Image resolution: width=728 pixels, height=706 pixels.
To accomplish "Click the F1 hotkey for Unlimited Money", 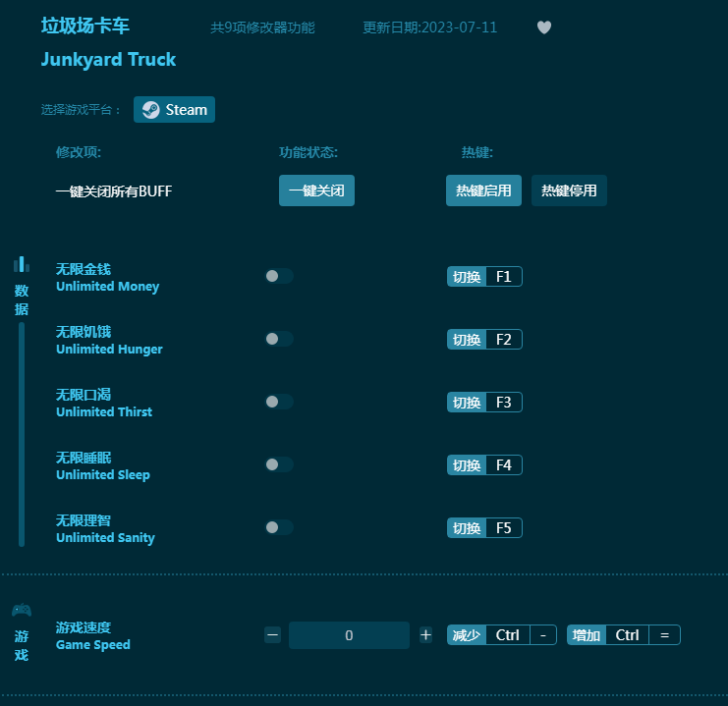I will click(504, 277).
